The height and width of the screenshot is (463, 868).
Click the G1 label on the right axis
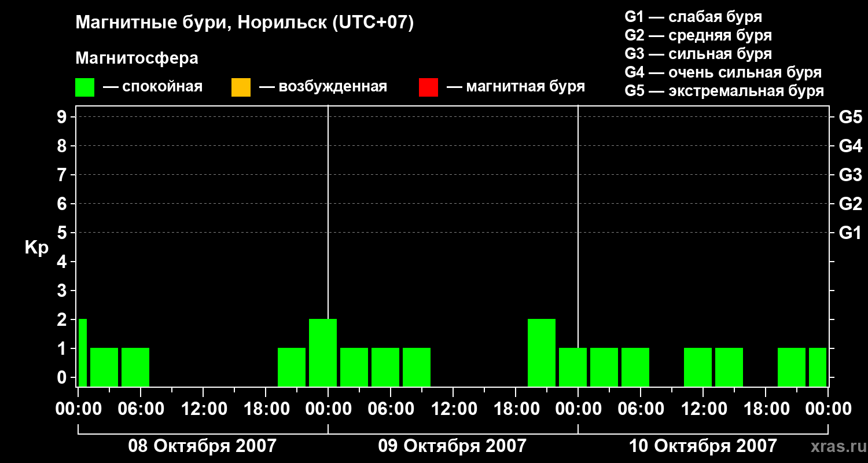pos(850,233)
